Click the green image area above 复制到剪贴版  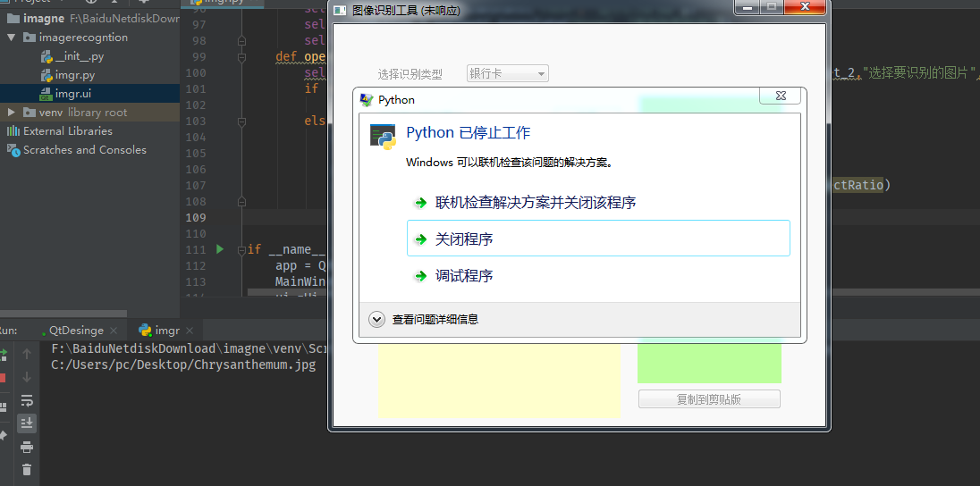click(x=709, y=363)
